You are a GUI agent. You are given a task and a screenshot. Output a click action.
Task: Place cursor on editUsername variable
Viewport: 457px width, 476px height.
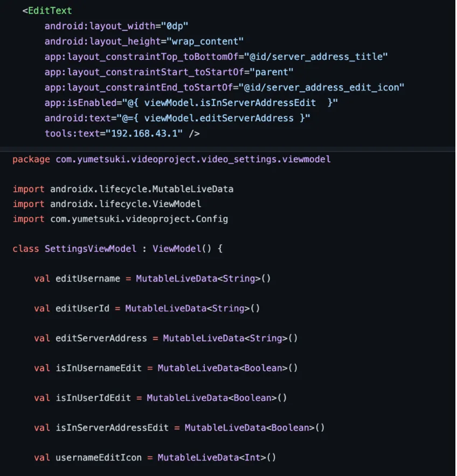click(x=88, y=279)
